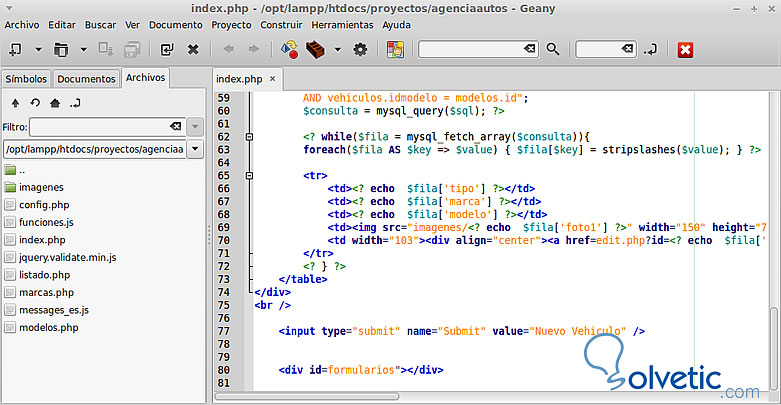This screenshot has height=405, width=781.
Task: Switch to the Archivos sidebar tab
Action: pos(145,78)
